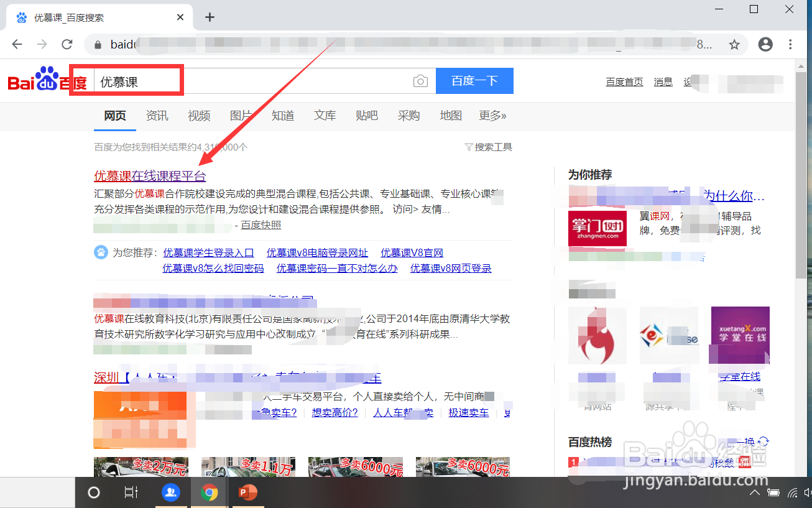
Task: Click the browser back arrow
Action: click(17, 44)
